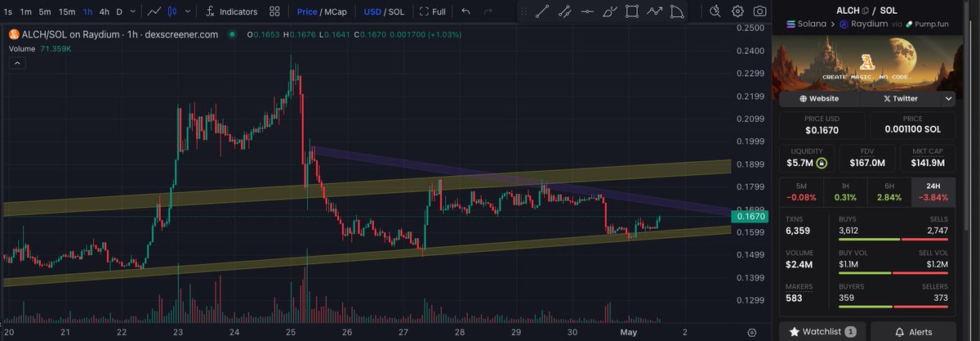Image resolution: width=980 pixels, height=341 pixels.
Task: Switch quote currency to SOL
Action: (x=398, y=11)
